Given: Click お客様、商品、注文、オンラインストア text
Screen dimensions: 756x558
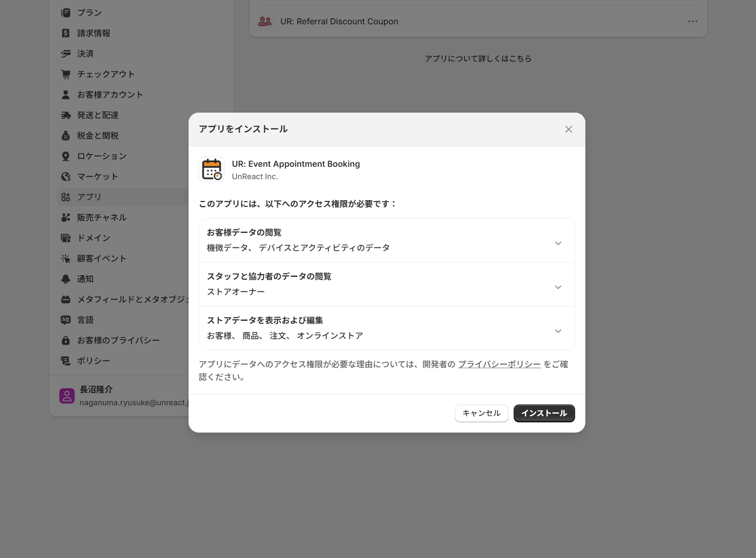Looking at the screenshot, I should tap(285, 336).
